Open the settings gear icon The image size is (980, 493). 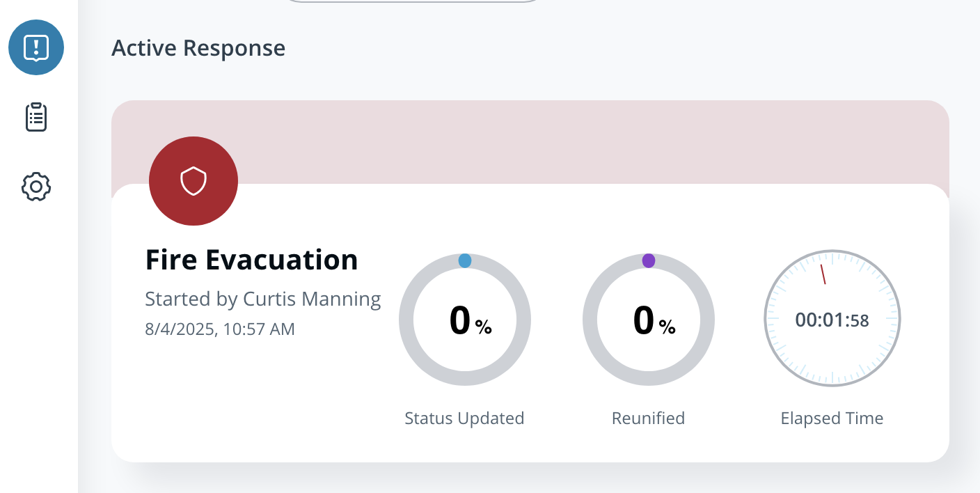36,187
